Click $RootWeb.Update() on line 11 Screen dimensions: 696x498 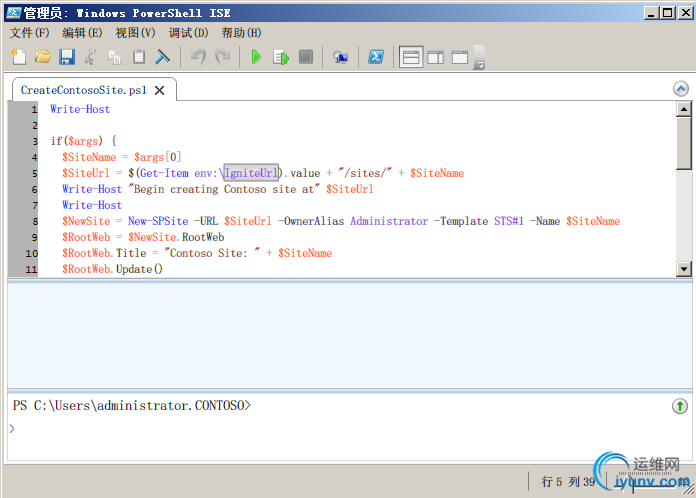coord(112,269)
